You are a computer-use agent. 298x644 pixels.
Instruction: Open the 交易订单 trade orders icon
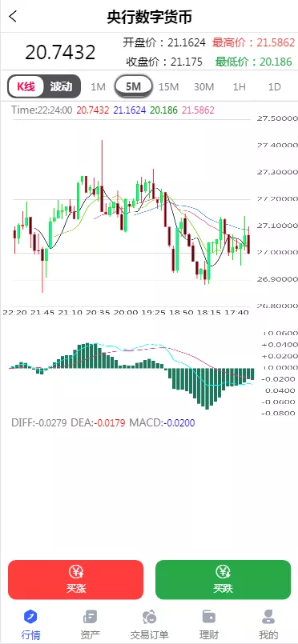click(149, 617)
